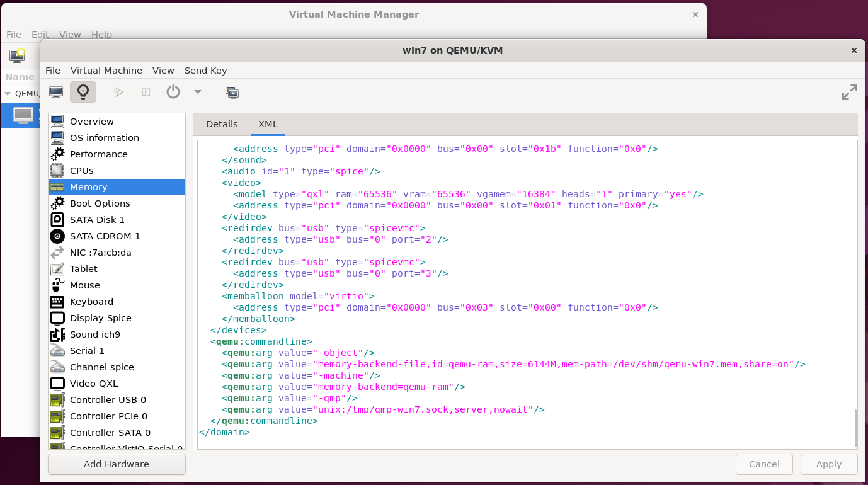Create new VM icon in Virtual Machine Manager
Screen dimensions: 868x485
coord(17,55)
